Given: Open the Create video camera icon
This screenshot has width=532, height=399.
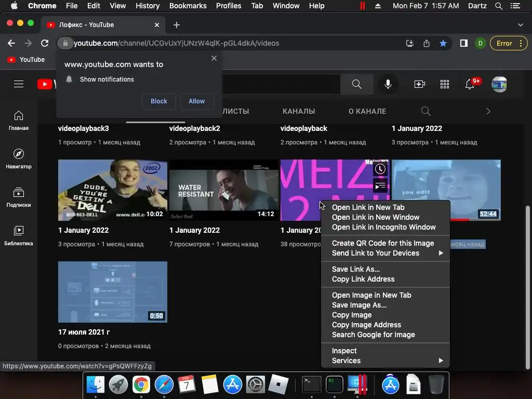Looking at the screenshot, I should (419, 84).
